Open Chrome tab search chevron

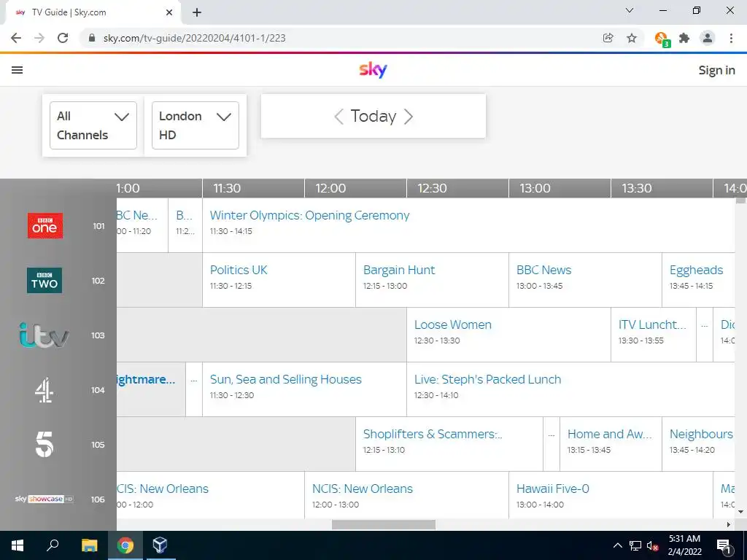(x=630, y=10)
